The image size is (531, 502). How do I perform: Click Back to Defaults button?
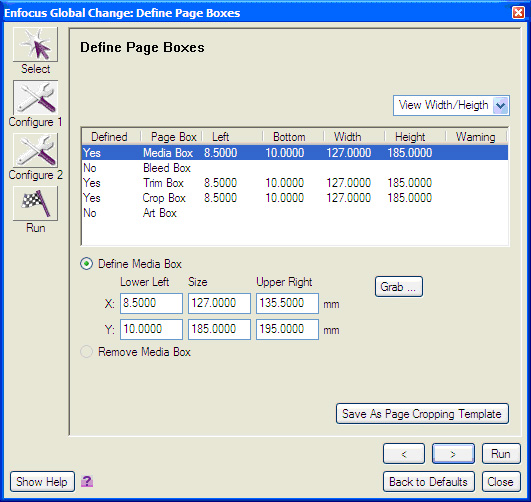tap(428, 481)
